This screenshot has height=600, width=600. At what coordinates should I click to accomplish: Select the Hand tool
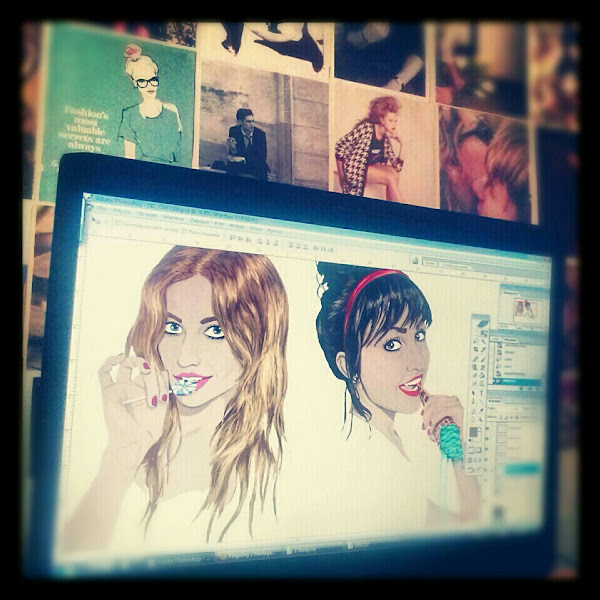473,419
